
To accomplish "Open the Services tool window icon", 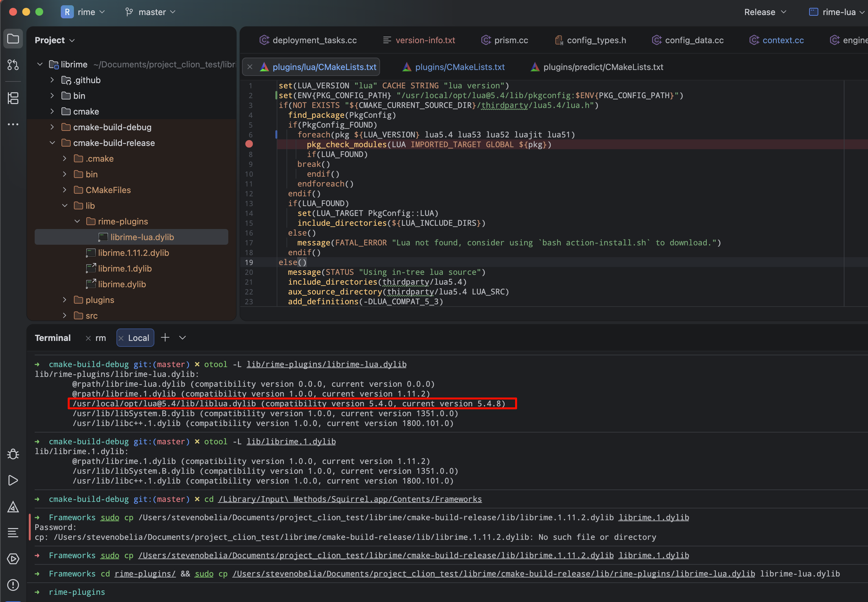I will [x=13, y=558].
